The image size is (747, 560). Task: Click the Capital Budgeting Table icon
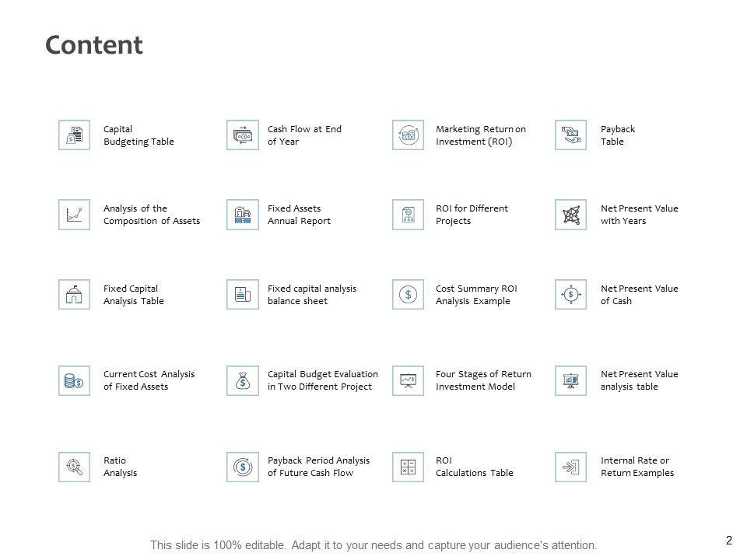click(75, 135)
